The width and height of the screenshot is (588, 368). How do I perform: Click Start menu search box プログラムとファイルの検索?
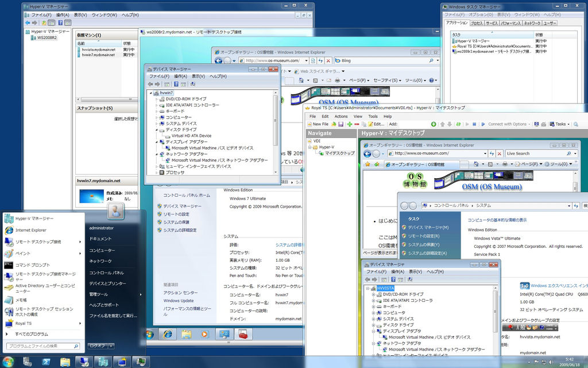pos(43,346)
